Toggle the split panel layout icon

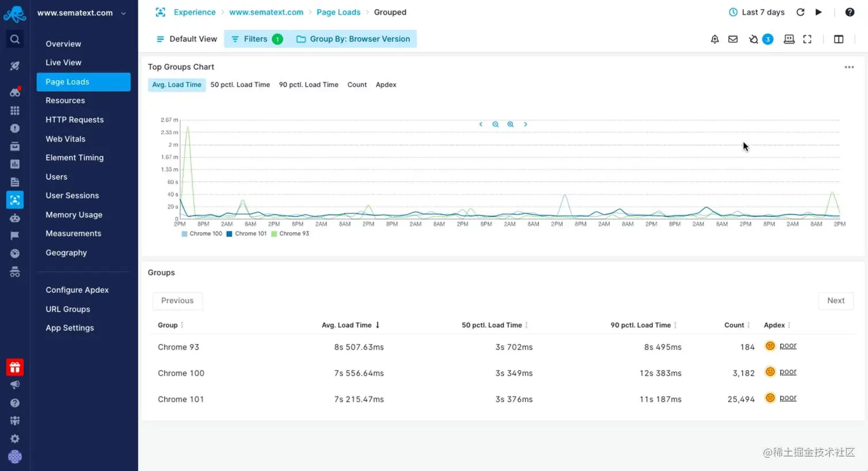839,39
